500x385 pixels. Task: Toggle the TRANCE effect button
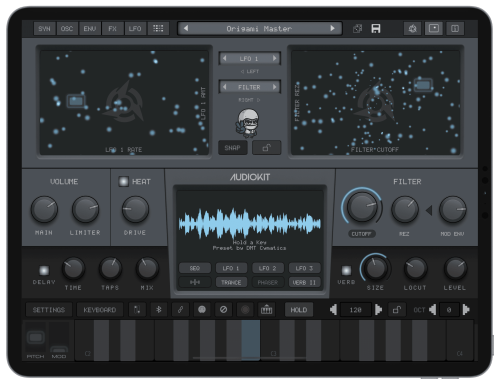(231, 282)
